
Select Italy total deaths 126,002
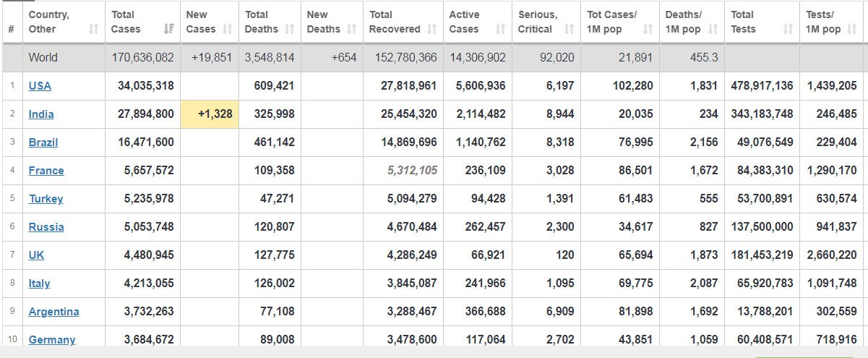tap(275, 283)
